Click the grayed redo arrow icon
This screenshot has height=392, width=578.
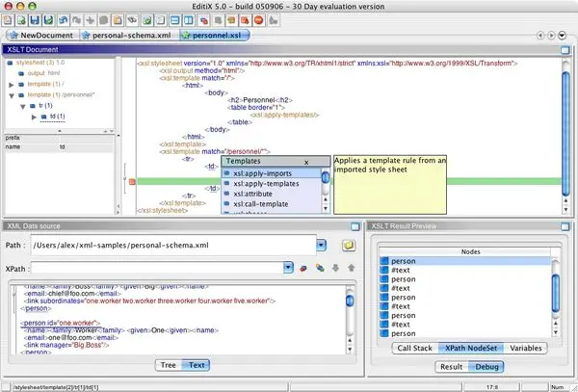click(77, 20)
